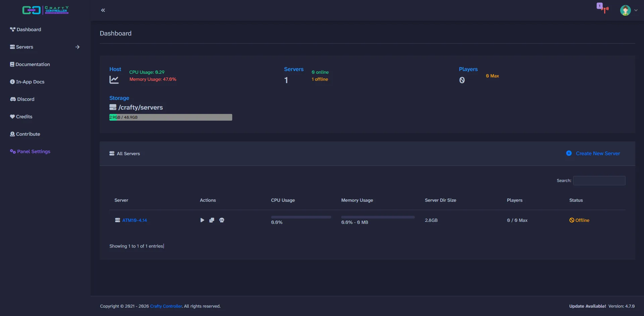Open the ATM10-4.14 server link
Viewport: 644px width, 316px height.
pyautogui.click(x=135, y=220)
